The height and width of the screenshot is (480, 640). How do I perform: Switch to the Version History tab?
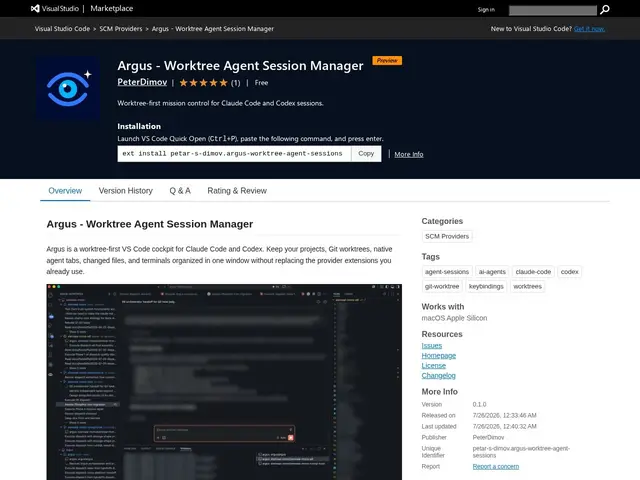point(126,191)
